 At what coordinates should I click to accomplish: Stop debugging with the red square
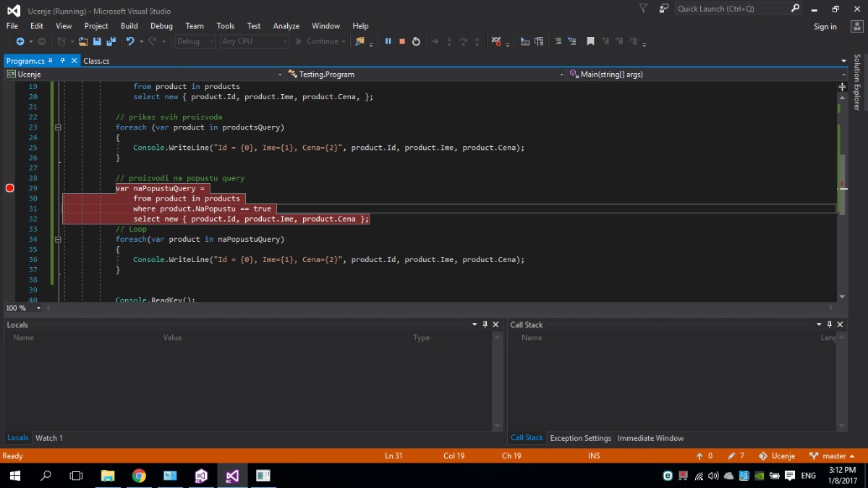[x=402, y=41]
